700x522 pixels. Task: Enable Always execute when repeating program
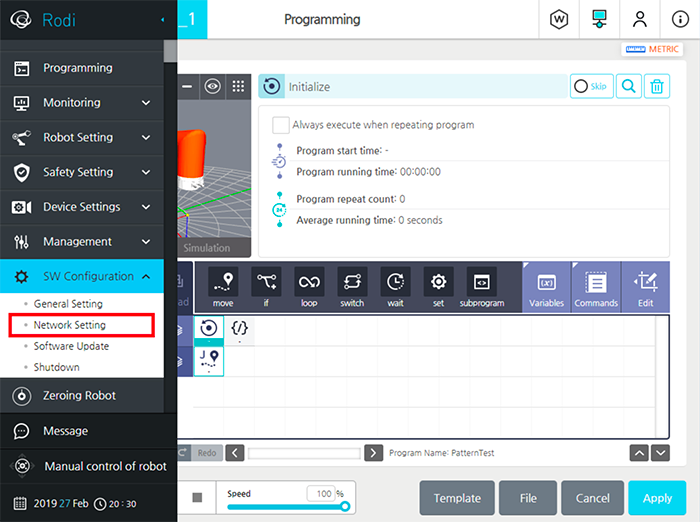coord(281,125)
